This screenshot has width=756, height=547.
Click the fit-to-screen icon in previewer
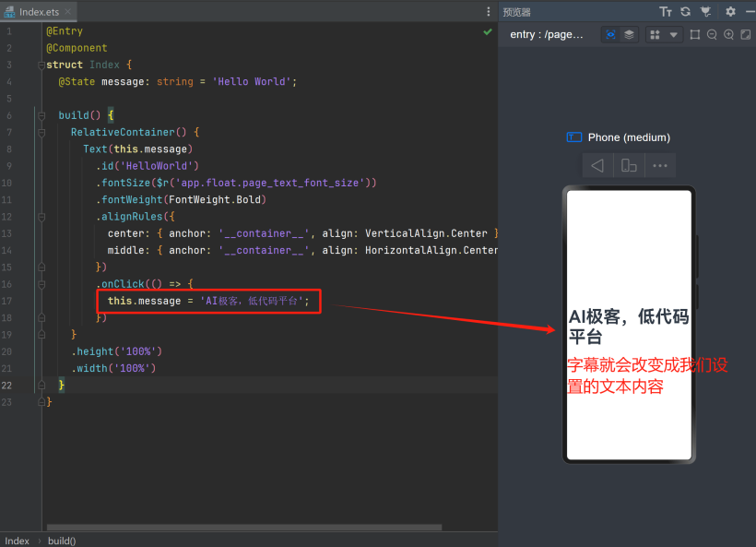click(745, 34)
